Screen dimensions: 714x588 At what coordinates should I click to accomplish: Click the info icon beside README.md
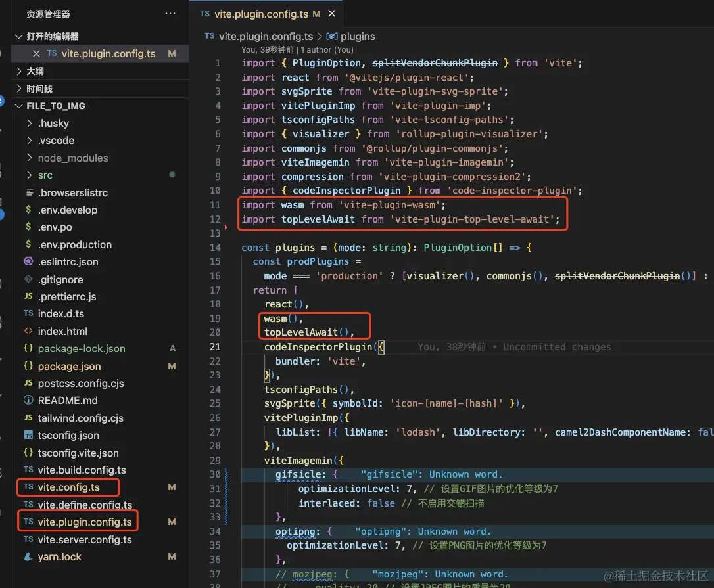click(x=28, y=400)
